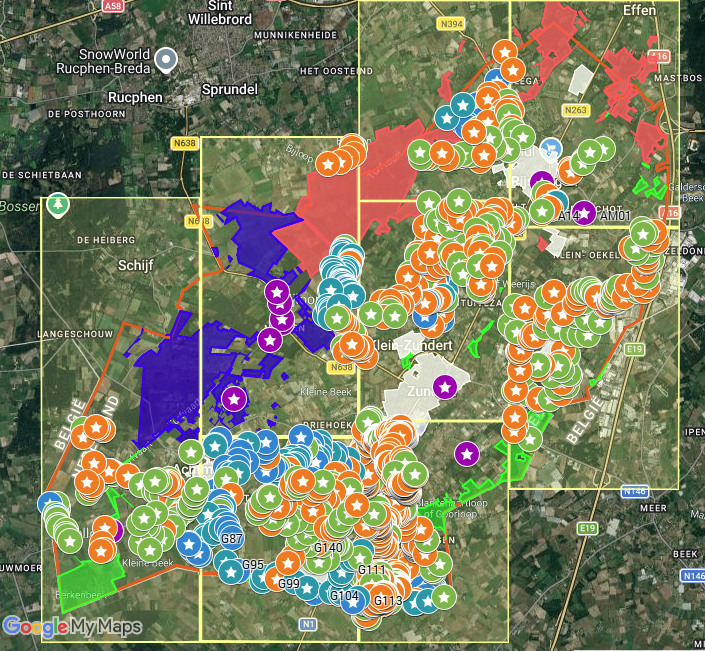Image resolution: width=705 pixels, height=651 pixels.
Task: Click the G111 marker label
Action: coord(372,570)
